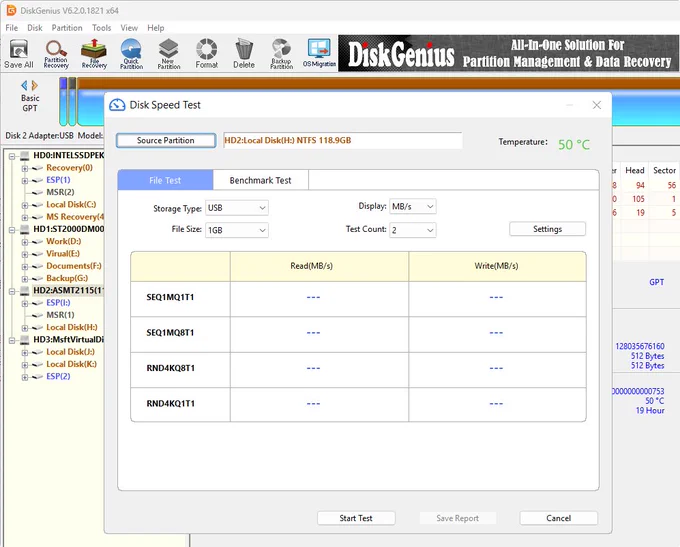This screenshot has height=547, width=680.
Task: Select Backup(G:) partition in tree
Action: point(67,278)
